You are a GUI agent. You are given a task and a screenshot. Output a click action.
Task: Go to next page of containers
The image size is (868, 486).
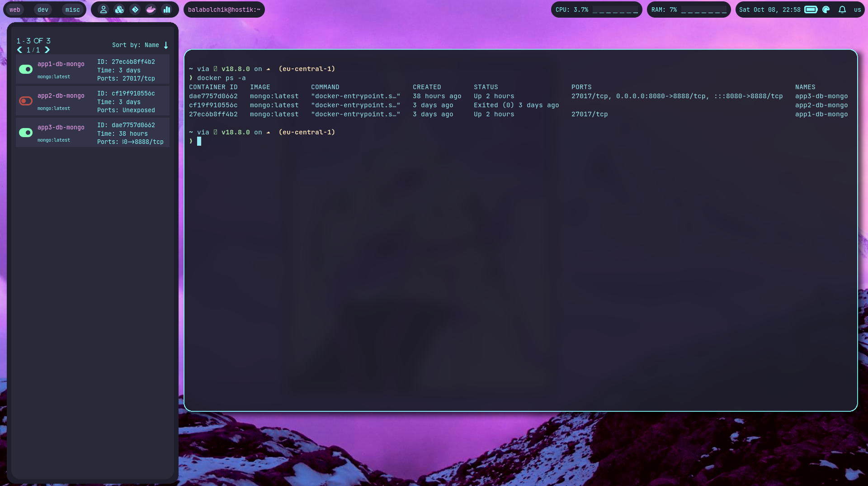click(x=47, y=50)
